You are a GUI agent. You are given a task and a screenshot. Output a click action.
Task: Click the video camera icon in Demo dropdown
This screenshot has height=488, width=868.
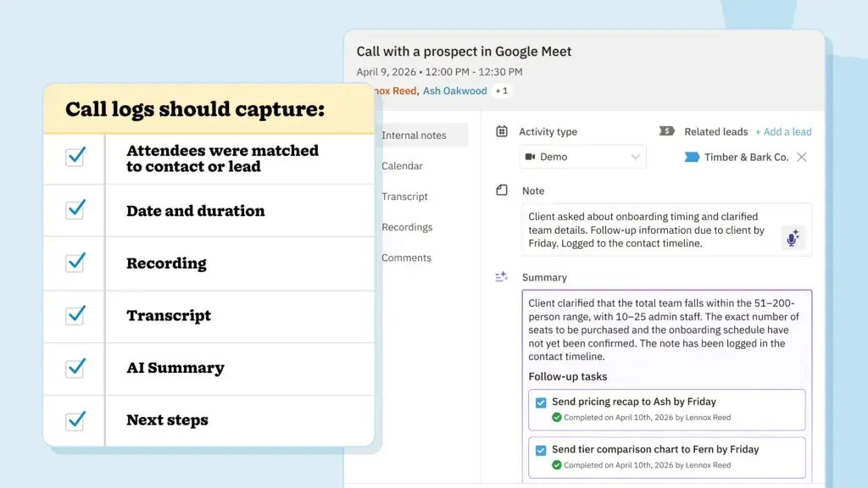(530, 157)
